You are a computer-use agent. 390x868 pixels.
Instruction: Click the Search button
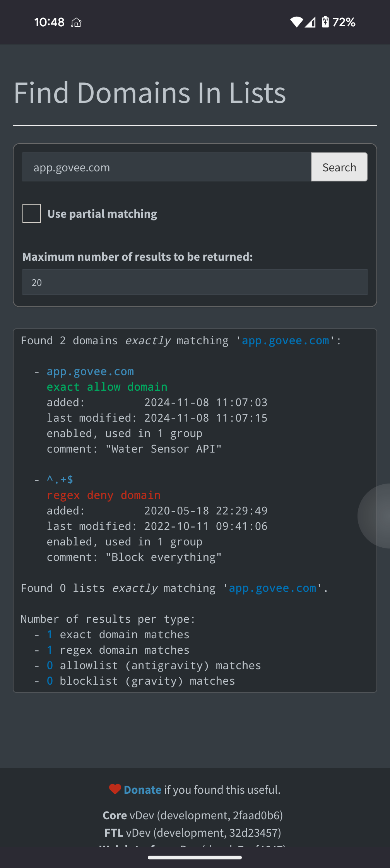[339, 167]
